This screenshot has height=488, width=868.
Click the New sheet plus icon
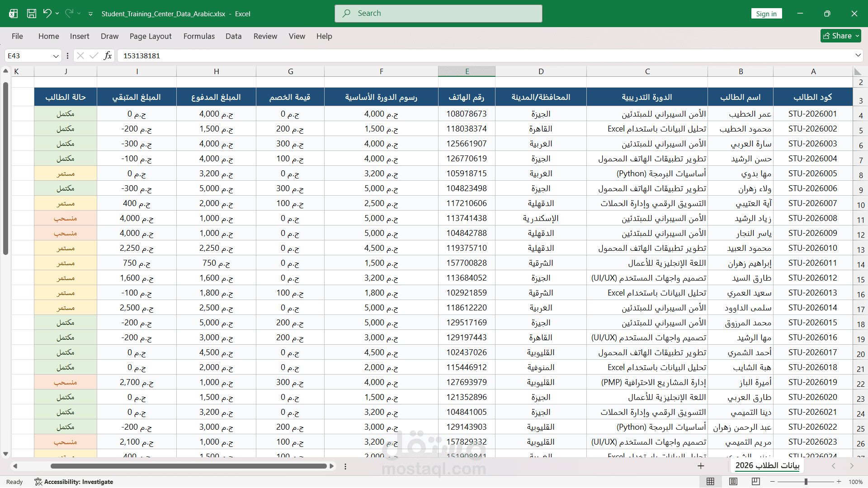(701, 466)
